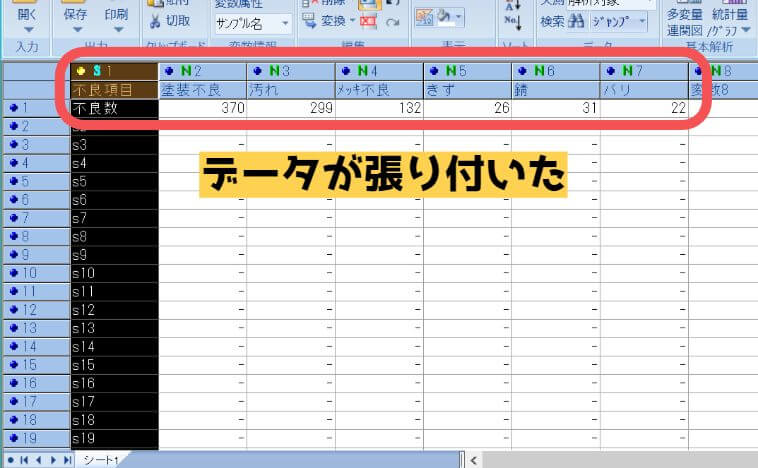Go to first sheet with the navigation arrow

[24, 460]
